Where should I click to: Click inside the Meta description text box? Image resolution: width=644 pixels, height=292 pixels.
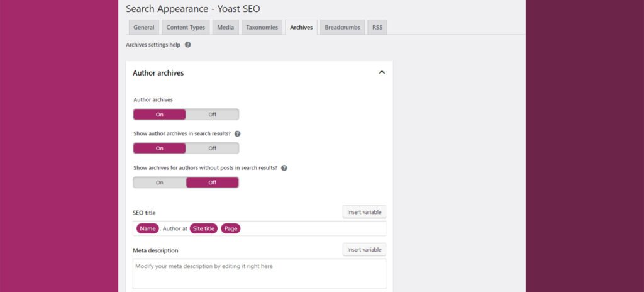pyautogui.click(x=259, y=274)
